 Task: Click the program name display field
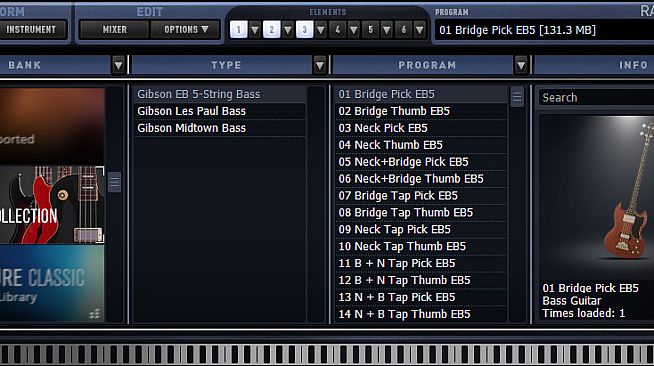coord(544,30)
